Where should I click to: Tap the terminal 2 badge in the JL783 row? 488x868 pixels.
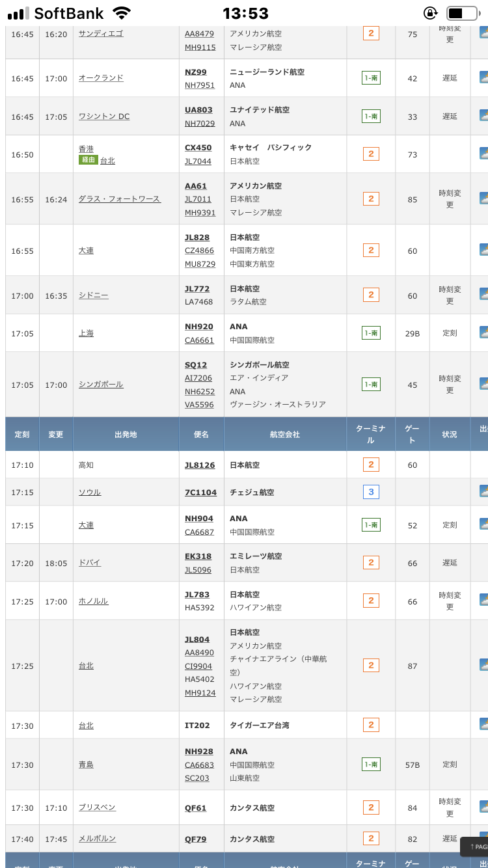coord(371,601)
